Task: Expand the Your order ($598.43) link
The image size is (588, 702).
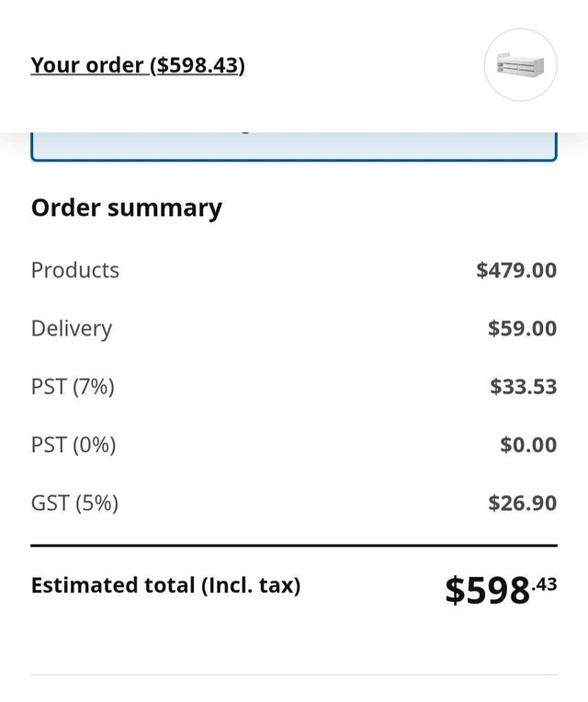Action: [138, 65]
